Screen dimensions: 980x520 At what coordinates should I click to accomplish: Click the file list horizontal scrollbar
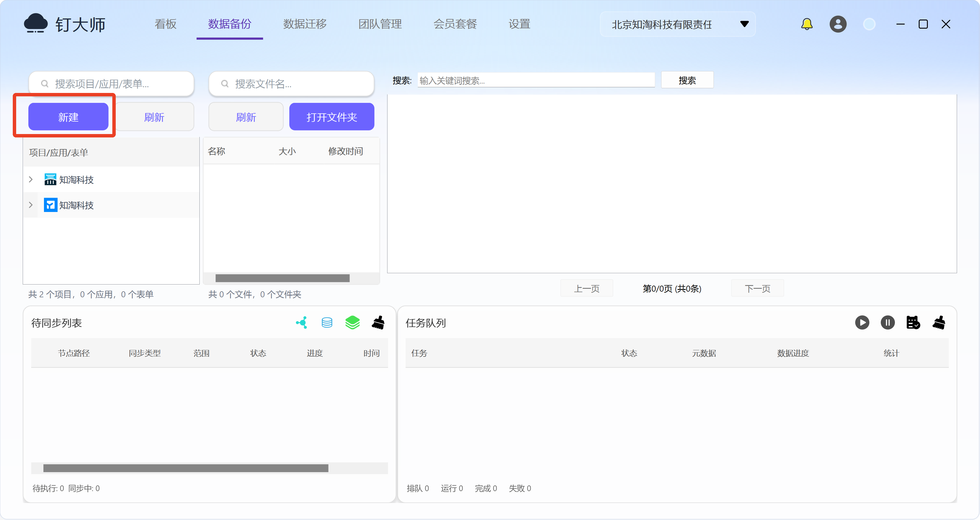(282, 278)
